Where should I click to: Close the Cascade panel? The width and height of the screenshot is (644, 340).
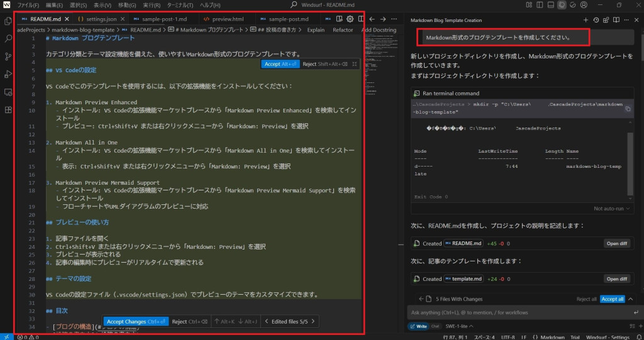click(636, 19)
